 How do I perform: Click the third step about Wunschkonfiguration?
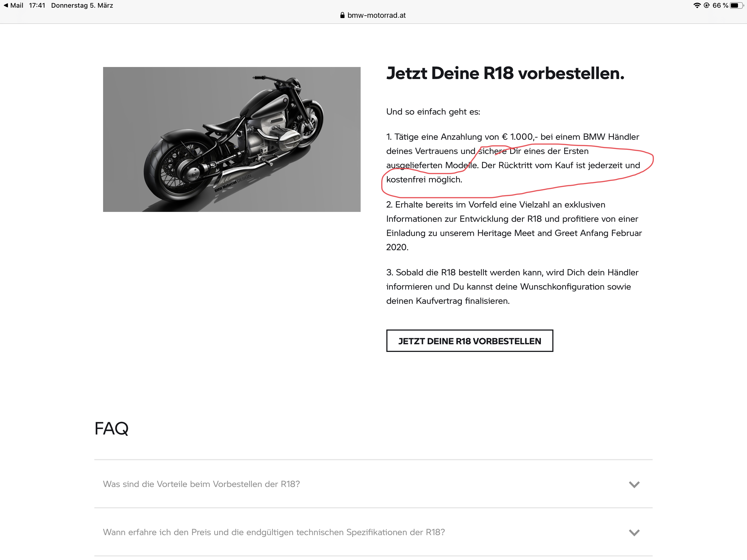point(512,287)
